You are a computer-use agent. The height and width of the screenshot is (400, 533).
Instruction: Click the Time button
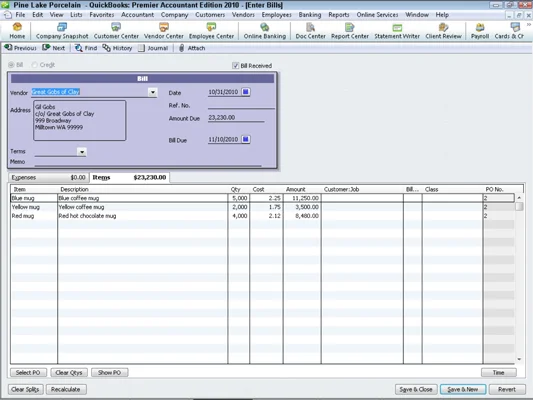[x=499, y=372]
